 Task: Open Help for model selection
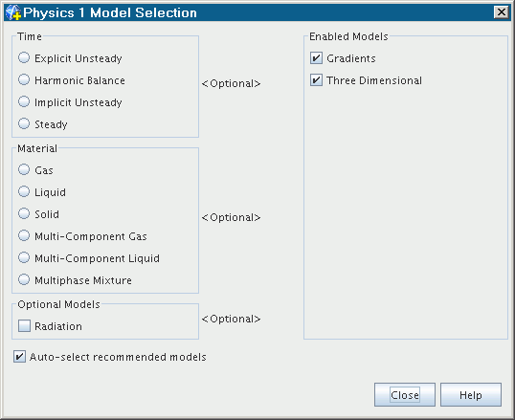471,395
